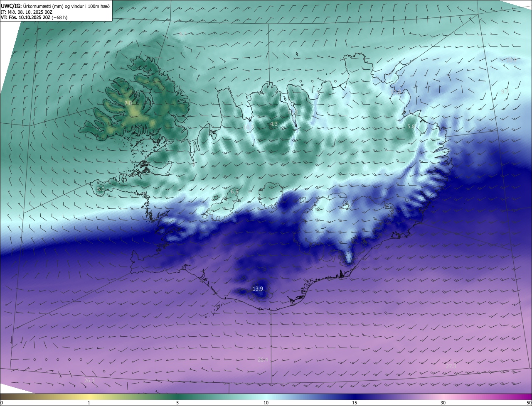This screenshot has width=532, height=406.
Task: Click the legend tick label 0
Action: pyautogui.click(x=2, y=403)
